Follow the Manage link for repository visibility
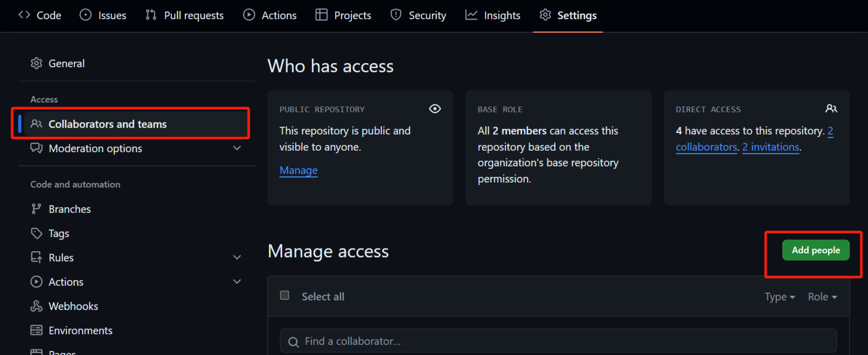 click(298, 170)
